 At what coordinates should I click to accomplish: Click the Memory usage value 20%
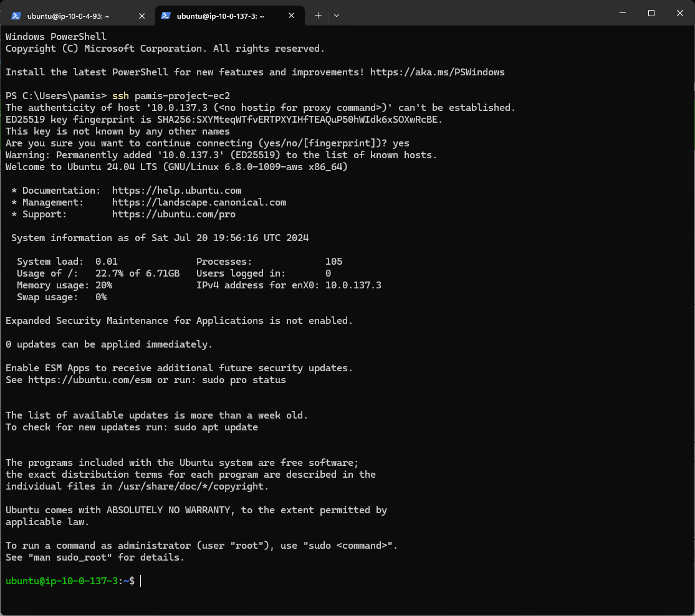coord(103,286)
